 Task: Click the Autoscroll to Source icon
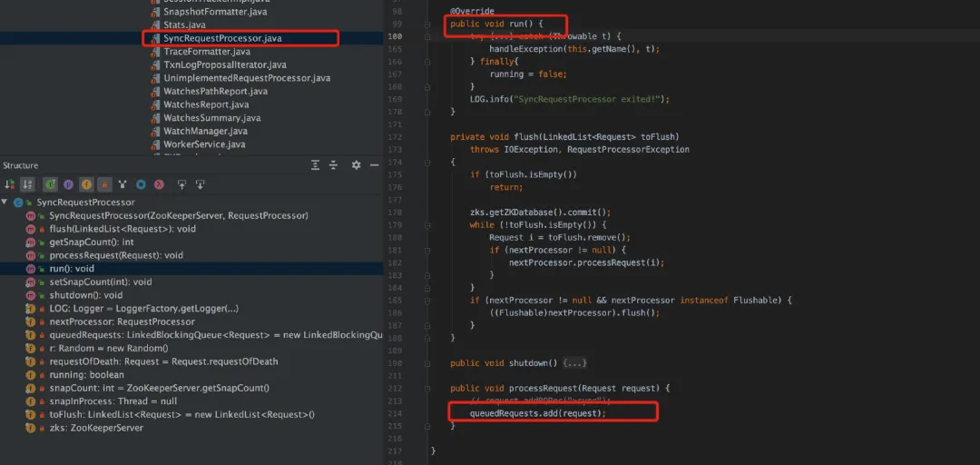pyautogui.click(x=181, y=184)
